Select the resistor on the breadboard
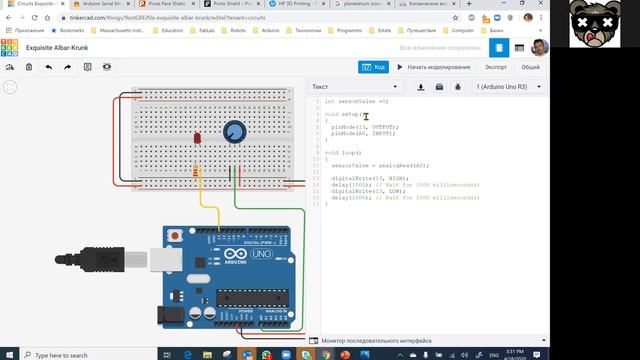640x360 pixels. 195,172
